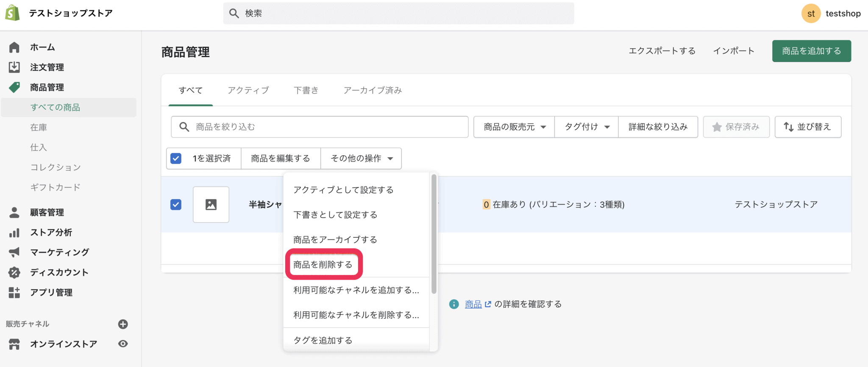This screenshot has height=367, width=868.
Task: Click the sort arrows icon on 並び替え
Action: click(x=788, y=127)
